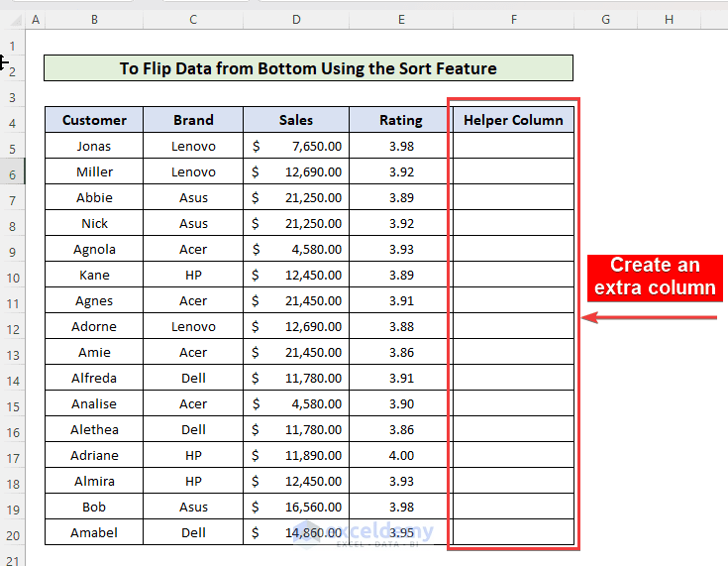Select column H header
This screenshot has height=566, width=728.
669,20
